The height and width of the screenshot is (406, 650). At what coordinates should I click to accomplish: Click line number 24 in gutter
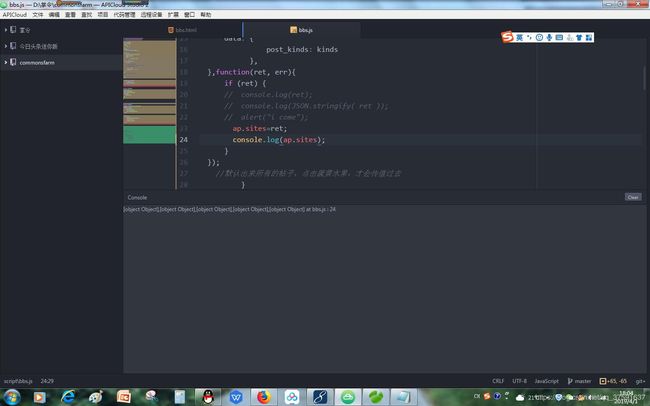(x=184, y=140)
